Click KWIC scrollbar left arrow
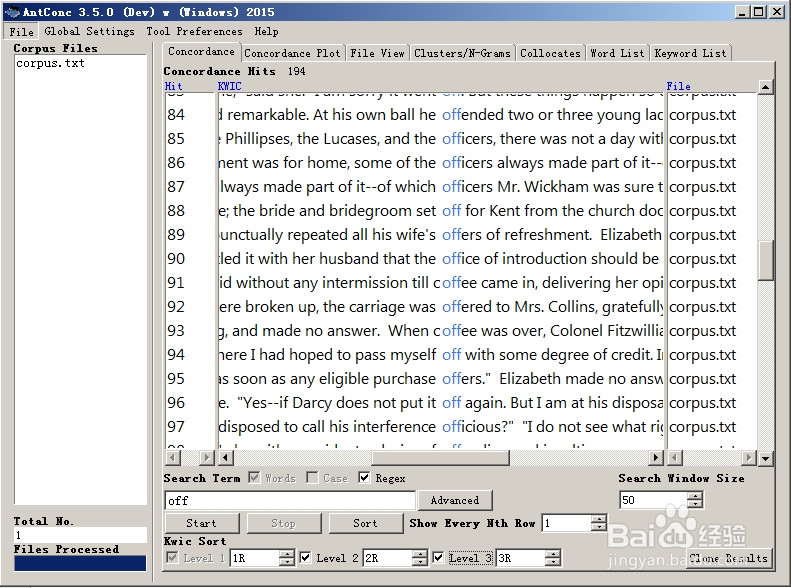This screenshot has width=791, height=588. coord(225,458)
